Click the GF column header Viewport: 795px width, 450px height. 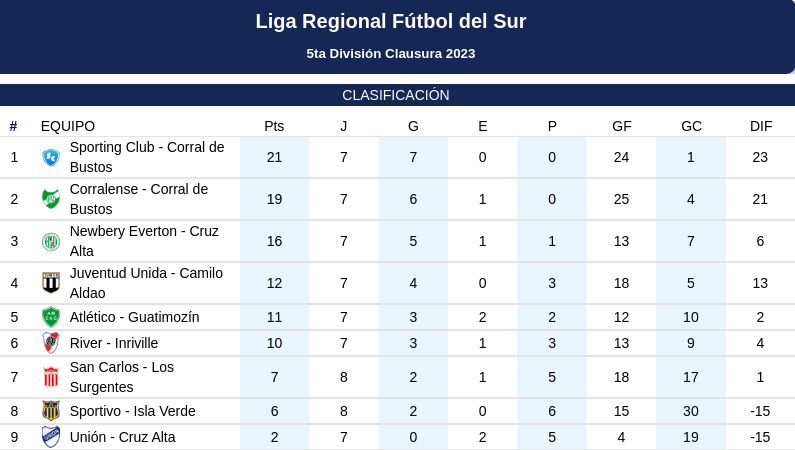click(622, 126)
